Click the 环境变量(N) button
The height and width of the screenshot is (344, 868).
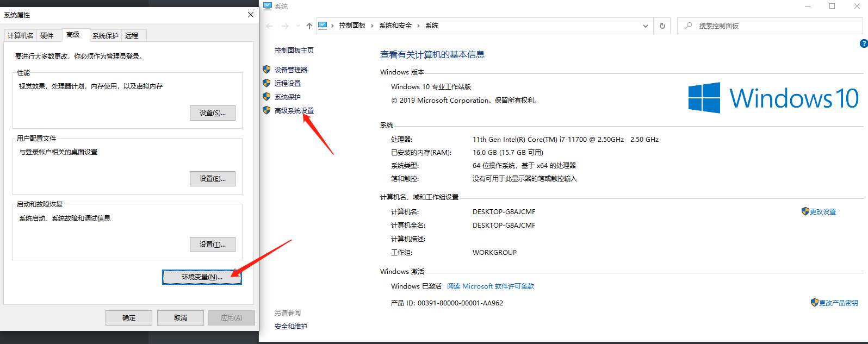[x=202, y=277]
